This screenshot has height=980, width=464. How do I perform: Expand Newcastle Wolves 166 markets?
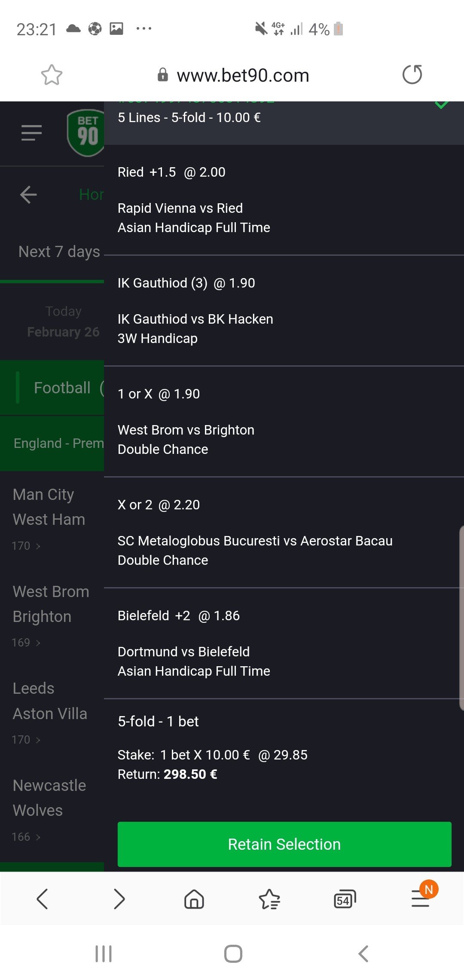pos(26,837)
